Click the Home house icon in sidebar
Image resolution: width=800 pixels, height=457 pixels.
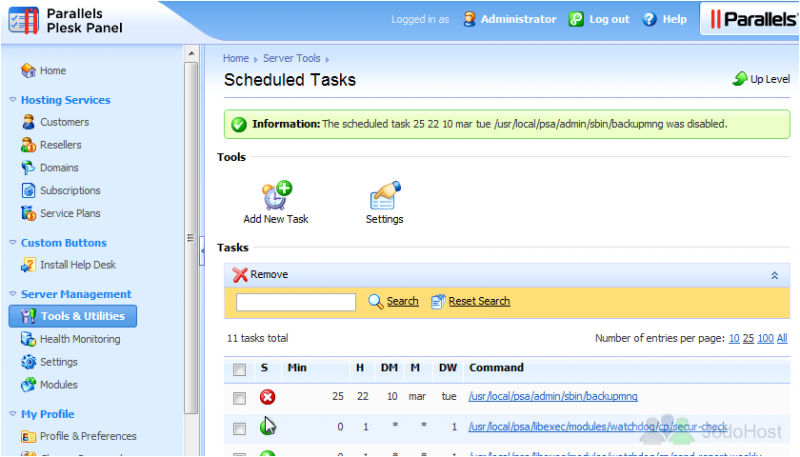click(28, 70)
